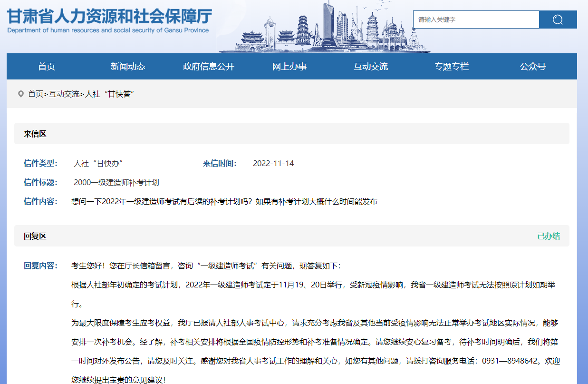Image resolution: width=588 pixels, height=384 pixels.
Task: Click the 互动交流 breadcrumb link
Action: click(x=64, y=94)
